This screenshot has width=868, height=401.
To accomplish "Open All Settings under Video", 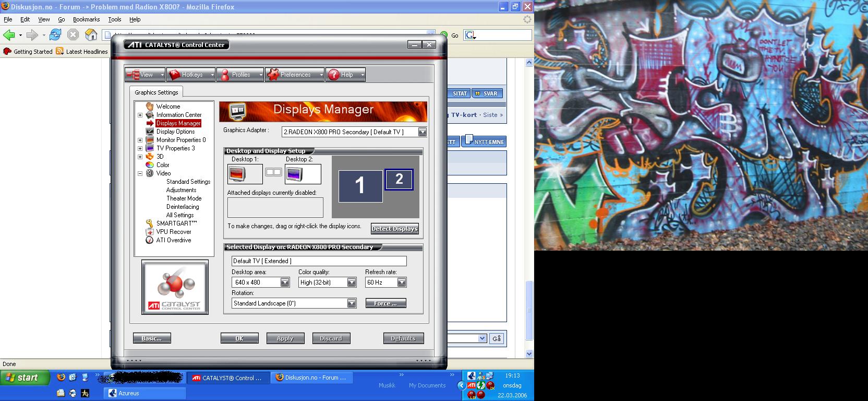I will click(x=180, y=215).
